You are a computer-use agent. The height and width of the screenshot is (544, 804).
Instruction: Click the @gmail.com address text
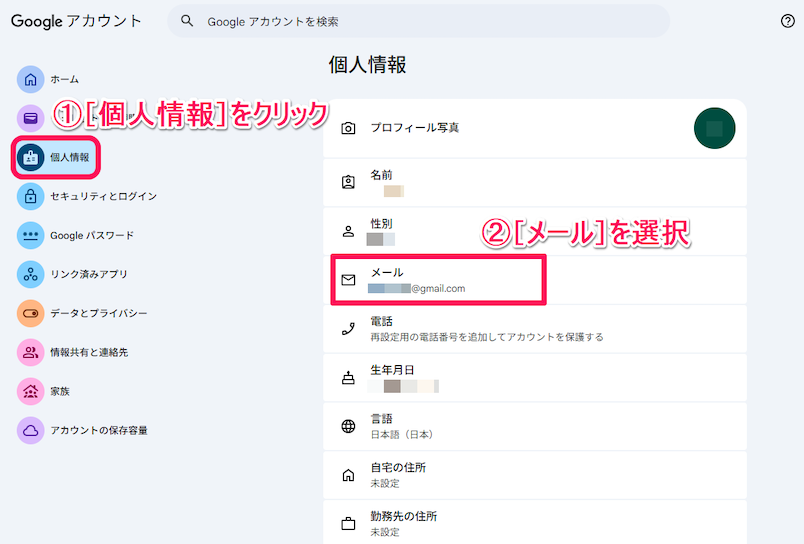(x=438, y=289)
